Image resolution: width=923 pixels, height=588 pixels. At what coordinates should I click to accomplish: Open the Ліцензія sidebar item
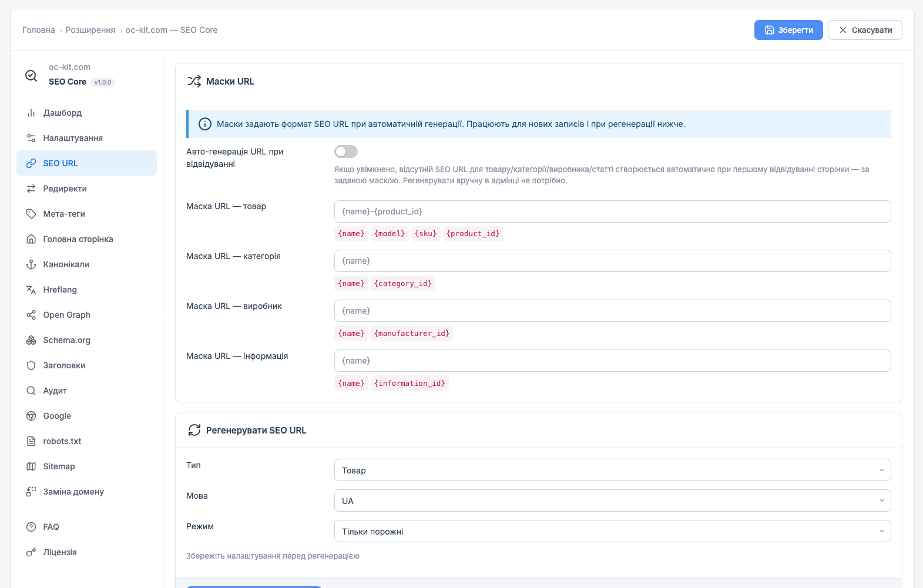(x=87, y=552)
